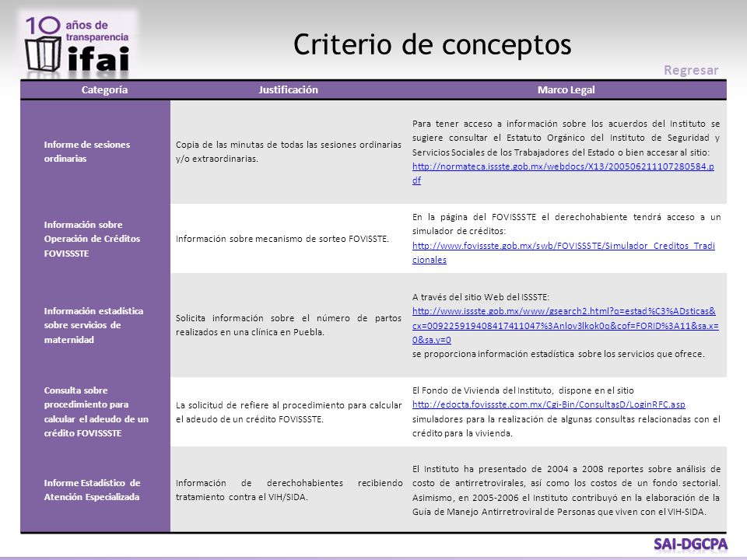Viewport: 747px width, 560px height.
Task: Click the ifai 10 años logo
Action: [78, 45]
